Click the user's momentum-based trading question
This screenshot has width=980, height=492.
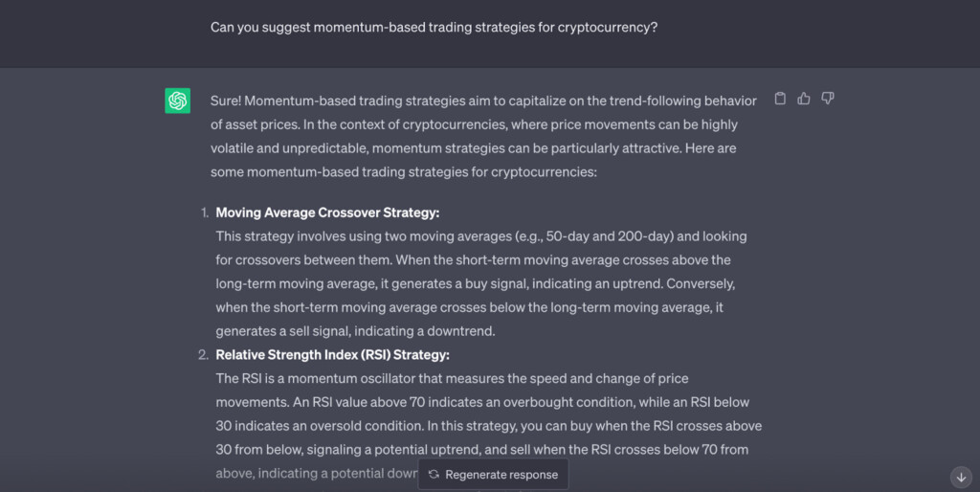click(434, 28)
